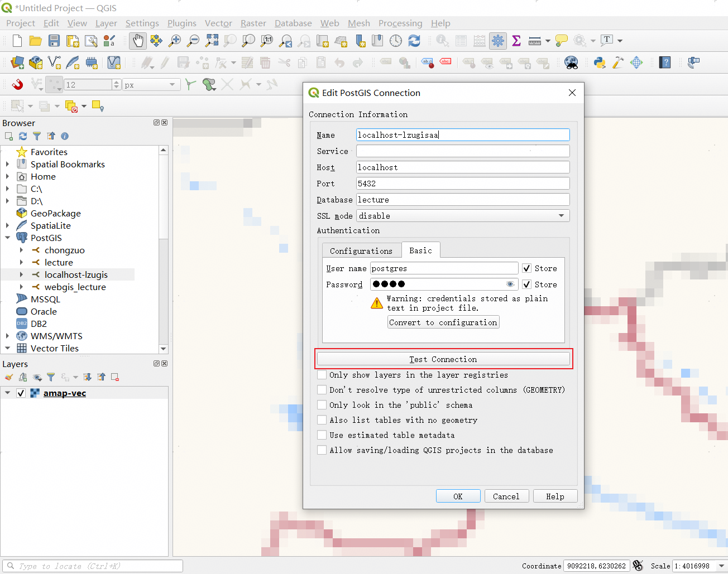
Task: Create a new project from toolbar
Action: pyautogui.click(x=17, y=41)
